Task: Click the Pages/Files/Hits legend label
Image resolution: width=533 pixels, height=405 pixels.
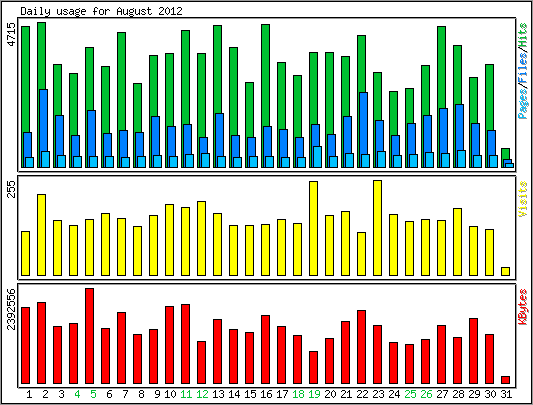Action: tap(523, 71)
